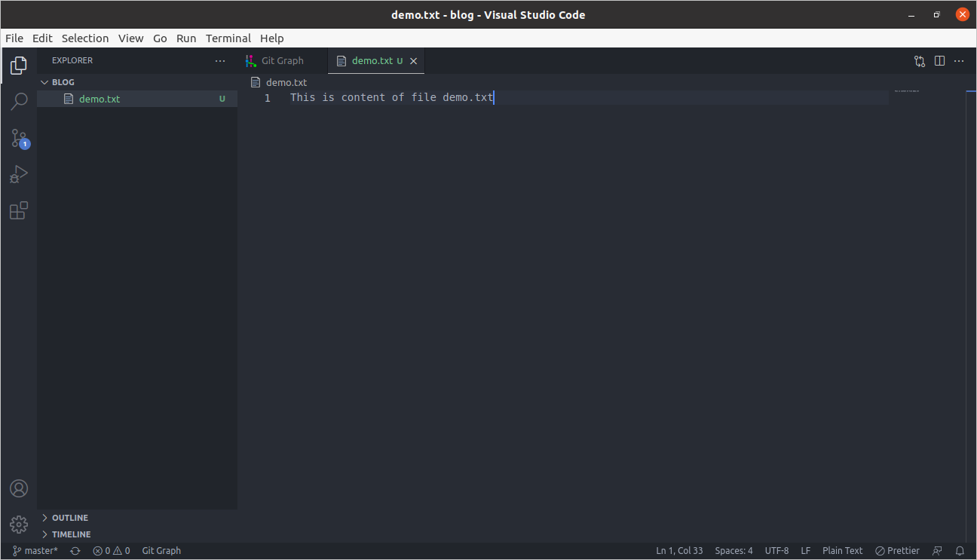Expand the TIMELINE section

click(x=137, y=534)
